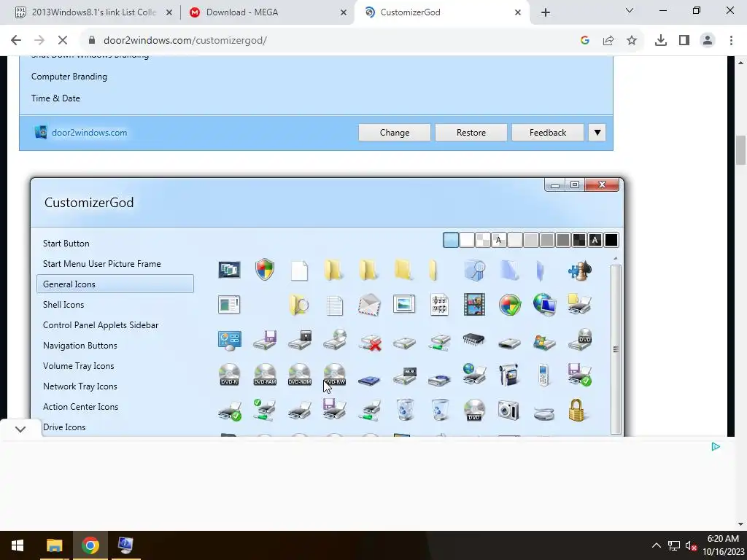This screenshot has height=560, width=747.
Task: Click Time & Date list entry
Action: (55, 98)
